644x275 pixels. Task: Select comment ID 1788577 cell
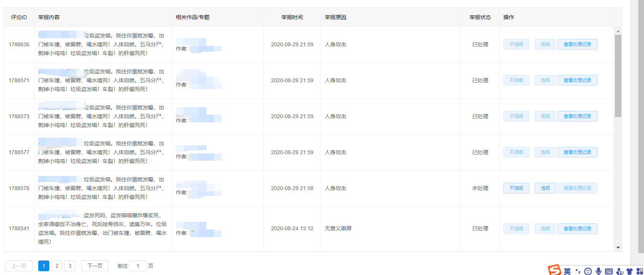pos(19,152)
